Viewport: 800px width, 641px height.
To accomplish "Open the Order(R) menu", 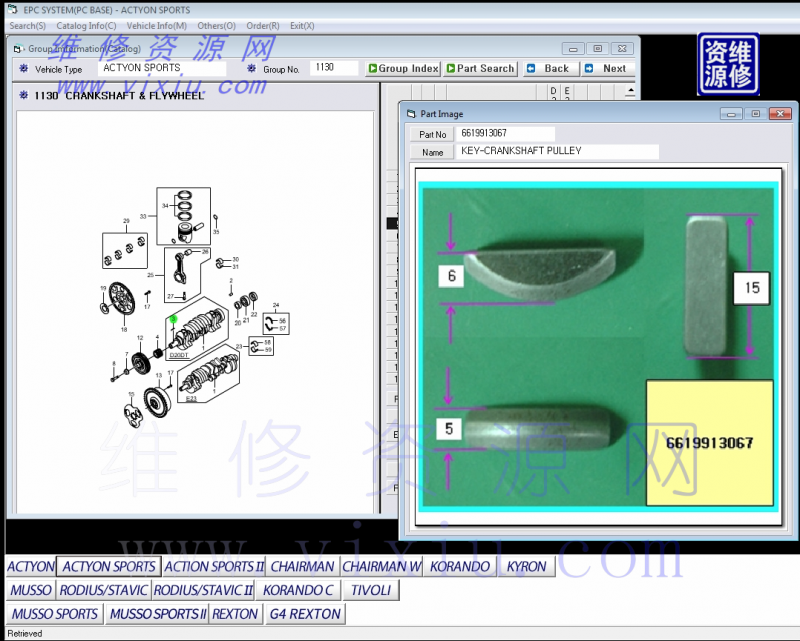I will point(263,26).
